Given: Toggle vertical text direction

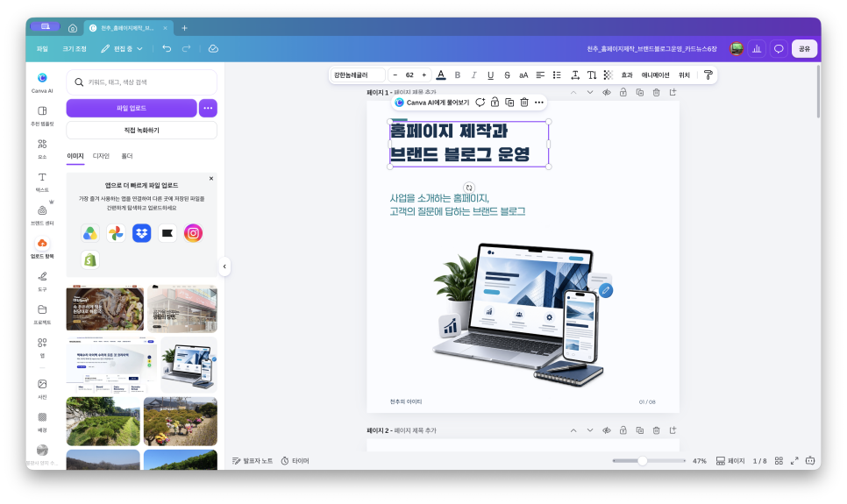Looking at the screenshot, I should (592, 75).
